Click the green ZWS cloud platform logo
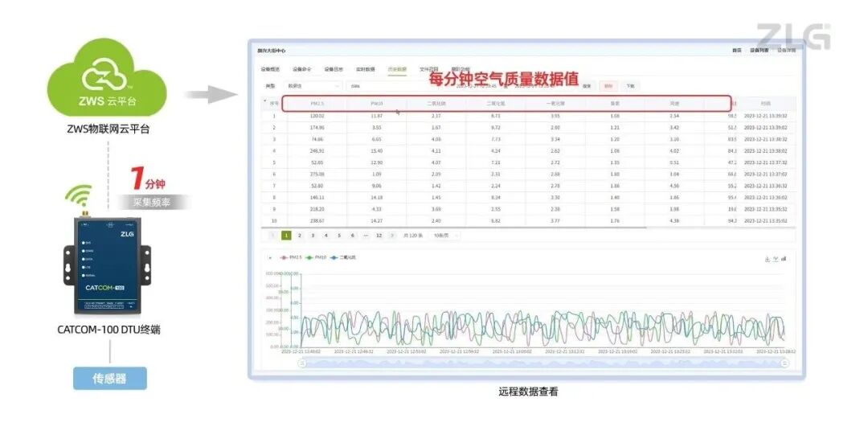Screen dimensions: 868x443 point(108,78)
